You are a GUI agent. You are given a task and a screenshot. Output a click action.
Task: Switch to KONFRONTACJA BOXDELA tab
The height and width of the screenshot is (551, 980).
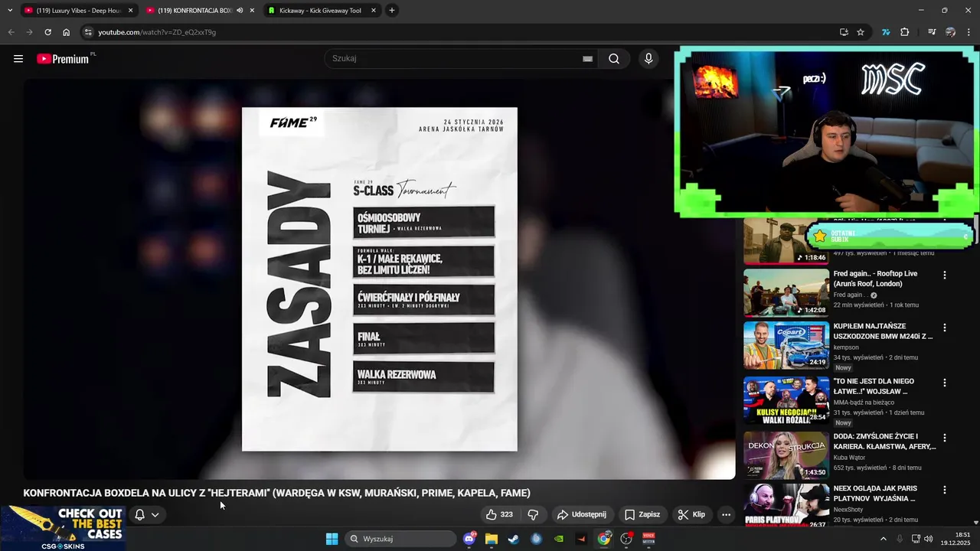point(194,11)
